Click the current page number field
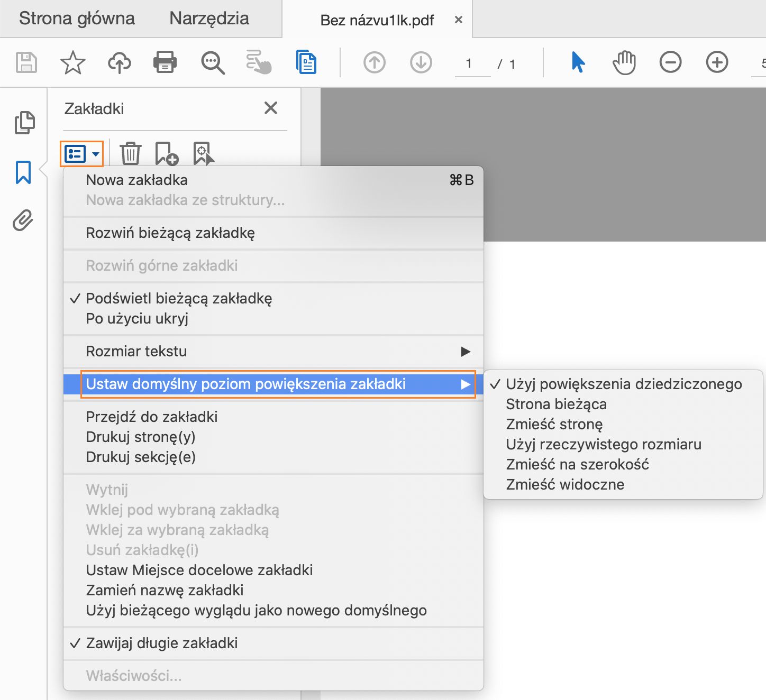Image resolution: width=766 pixels, height=700 pixels. (472, 64)
